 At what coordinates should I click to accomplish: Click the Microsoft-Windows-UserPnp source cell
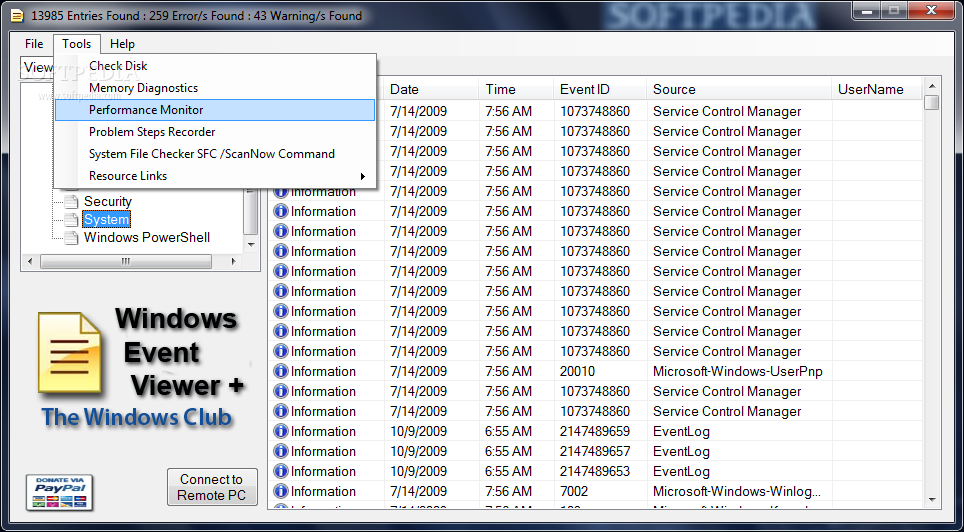(740, 371)
